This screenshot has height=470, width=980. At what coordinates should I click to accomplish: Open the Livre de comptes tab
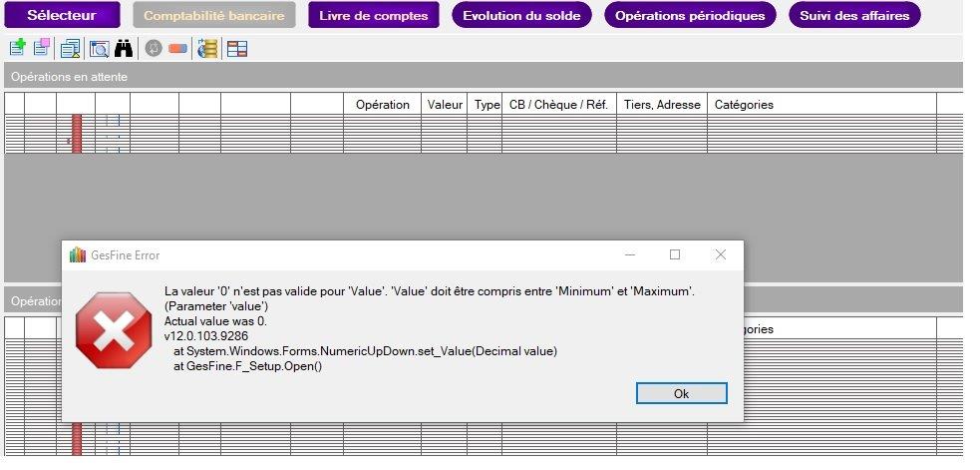point(374,16)
